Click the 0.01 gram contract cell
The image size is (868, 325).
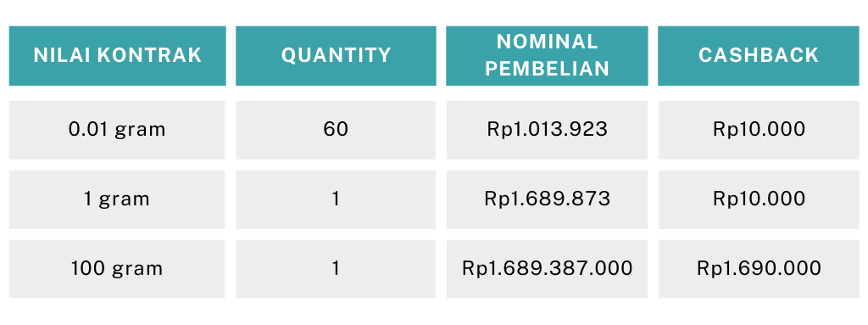click(117, 130)
